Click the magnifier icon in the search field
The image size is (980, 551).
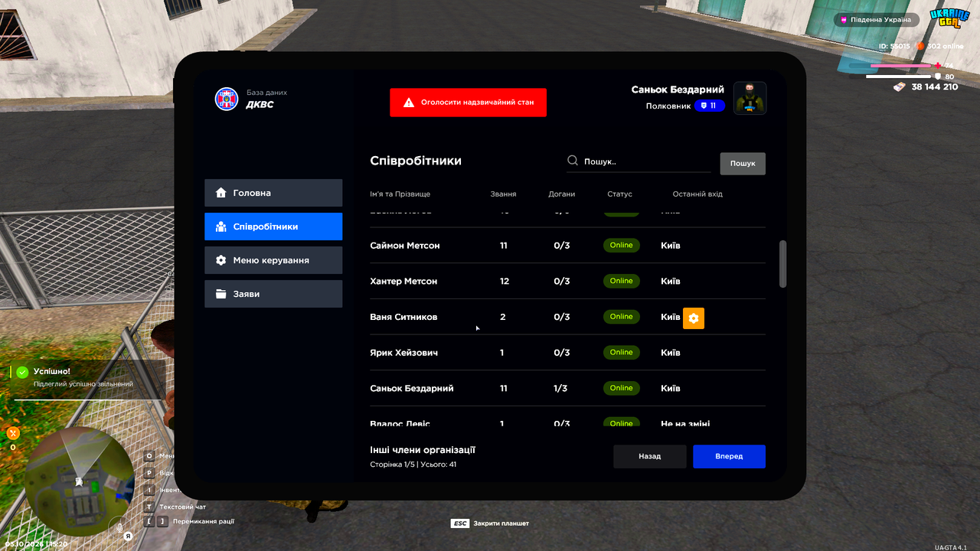pyautogui.click(x=573, y=161)
